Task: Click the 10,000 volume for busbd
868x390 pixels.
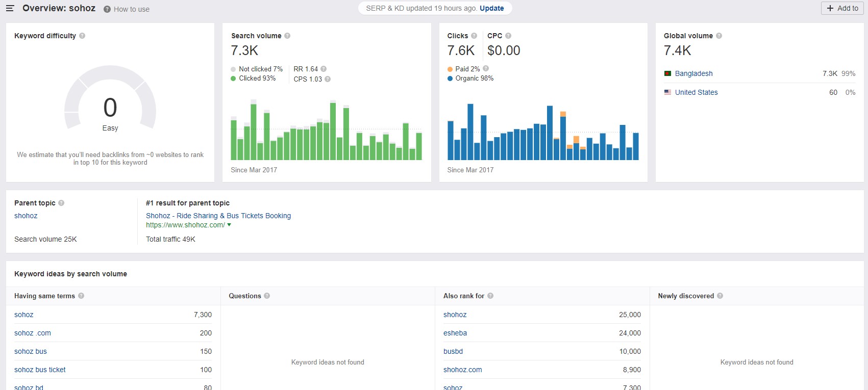Action: point(630,351)
